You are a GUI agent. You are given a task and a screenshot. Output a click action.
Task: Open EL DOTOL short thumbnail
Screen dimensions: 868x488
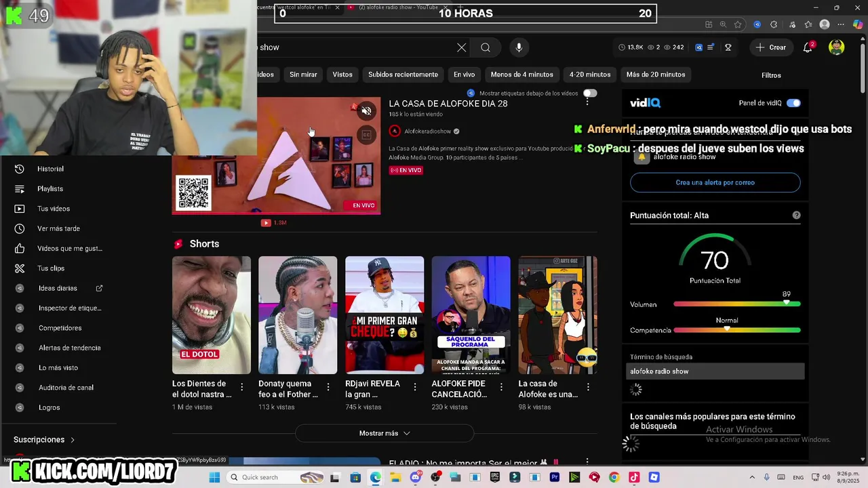tap(211, 315)
